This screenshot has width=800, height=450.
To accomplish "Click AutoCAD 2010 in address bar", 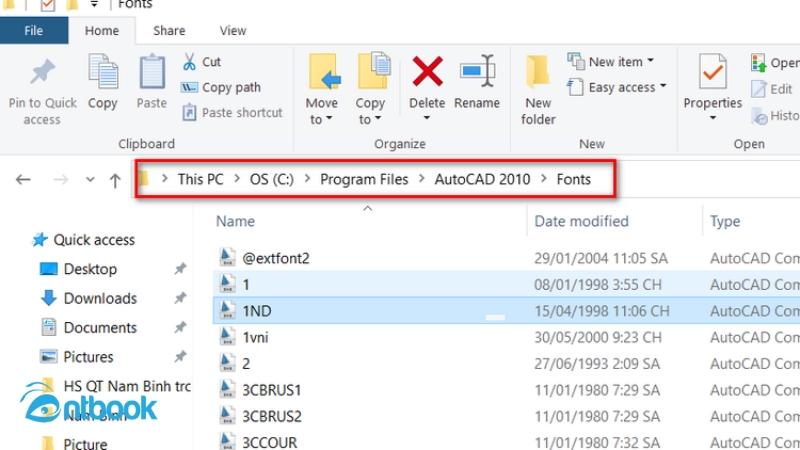I will coord(483,180).
